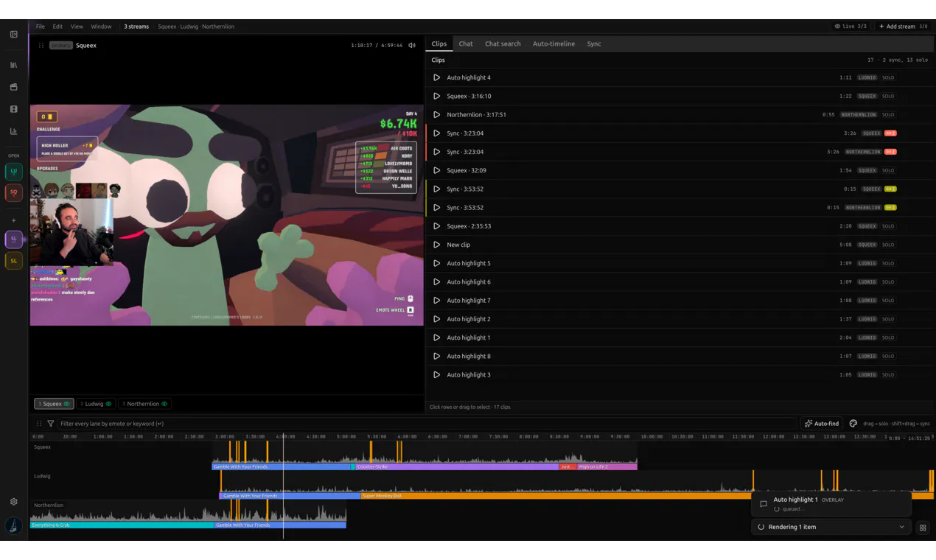Click the live 3/3 indicator
The width and height of the screenshot is (936, 560).
(850, 27)
